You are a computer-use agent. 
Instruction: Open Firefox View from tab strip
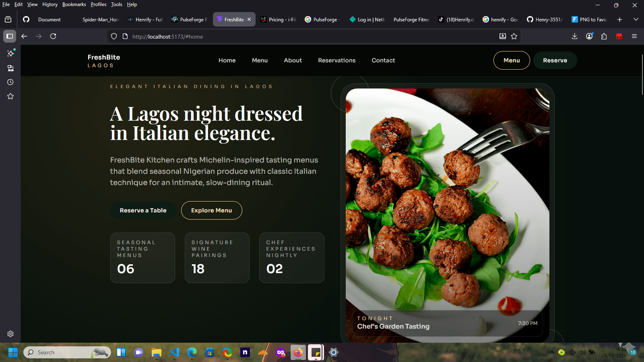click(x=8, y=19)
